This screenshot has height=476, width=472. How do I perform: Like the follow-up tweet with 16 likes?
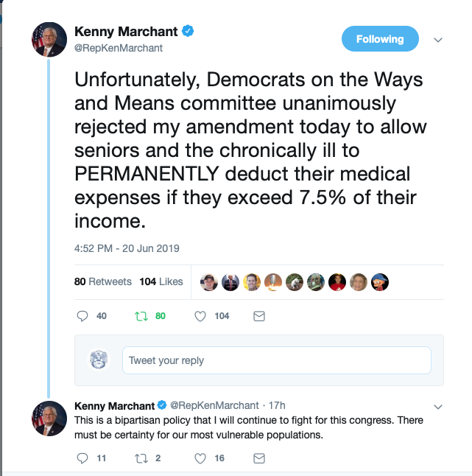[200, 458]
